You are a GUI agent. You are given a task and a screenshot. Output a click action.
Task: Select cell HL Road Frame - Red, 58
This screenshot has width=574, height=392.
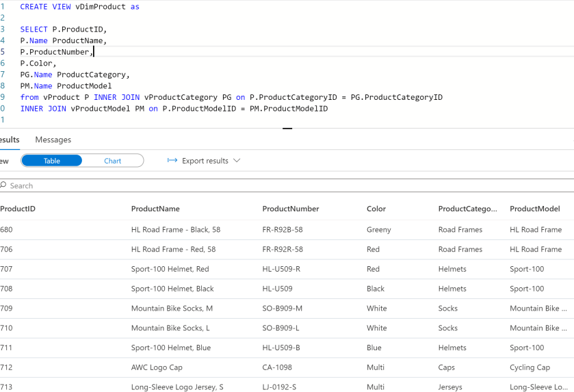tap(173, 249)
